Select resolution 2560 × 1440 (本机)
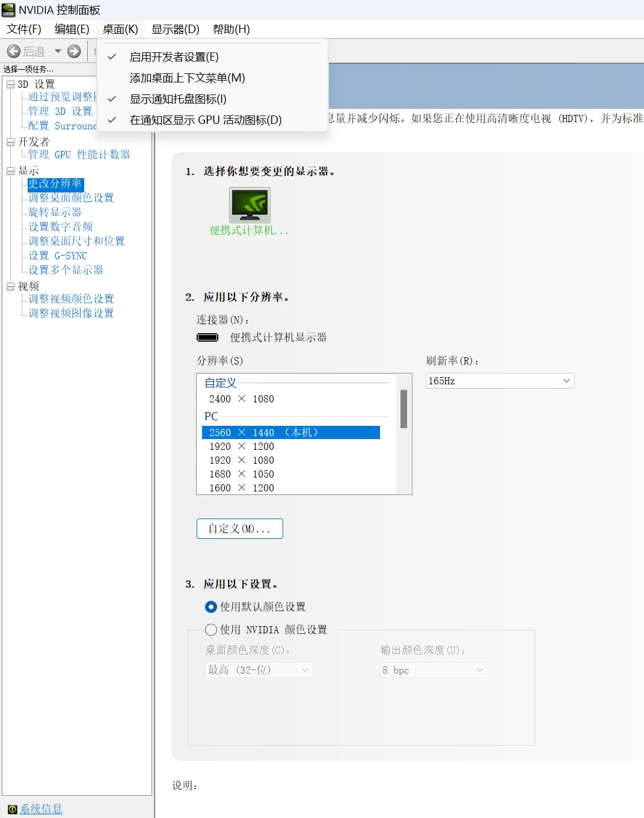Viewport: 644px width, 818px height. point(291,432)
